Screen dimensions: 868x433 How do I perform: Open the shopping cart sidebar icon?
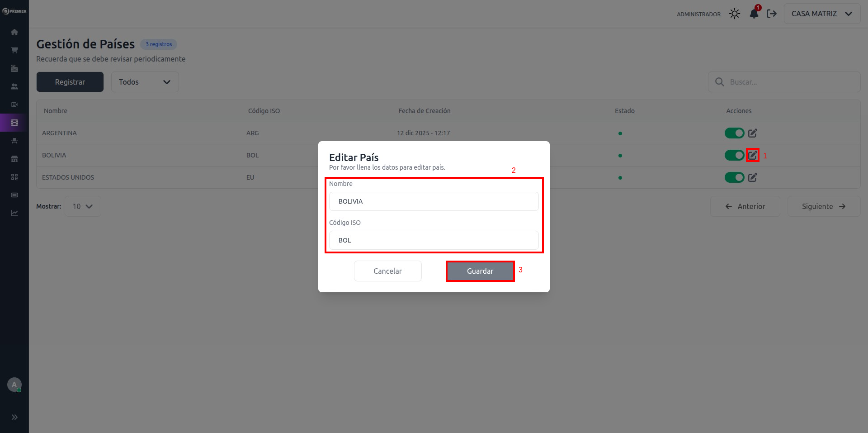click(14, 50)
